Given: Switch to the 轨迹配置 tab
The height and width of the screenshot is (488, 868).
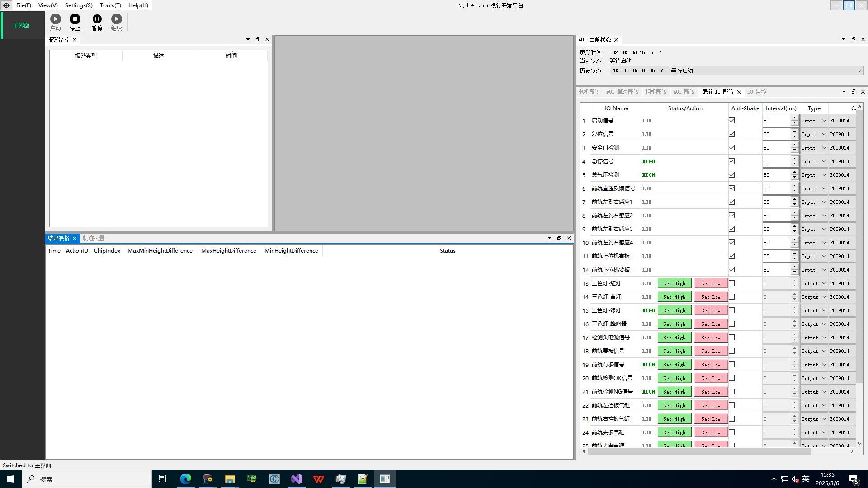Looking at the screenshot, I should (94, 239).
